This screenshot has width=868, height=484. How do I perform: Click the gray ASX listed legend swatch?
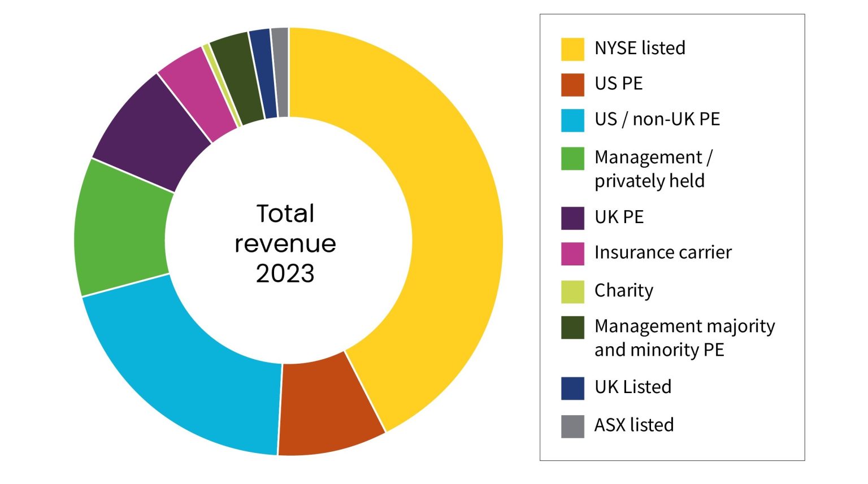pyautogui.click(x=572, y=426)
